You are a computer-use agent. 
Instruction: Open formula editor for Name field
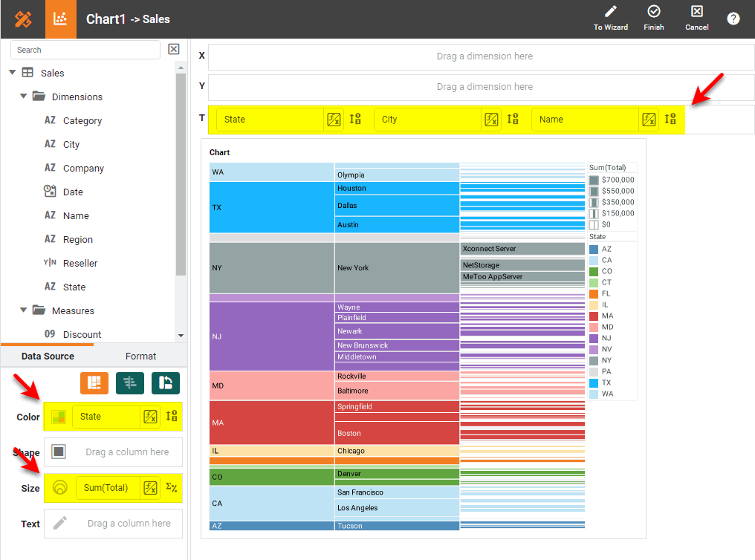pos(649,120)
